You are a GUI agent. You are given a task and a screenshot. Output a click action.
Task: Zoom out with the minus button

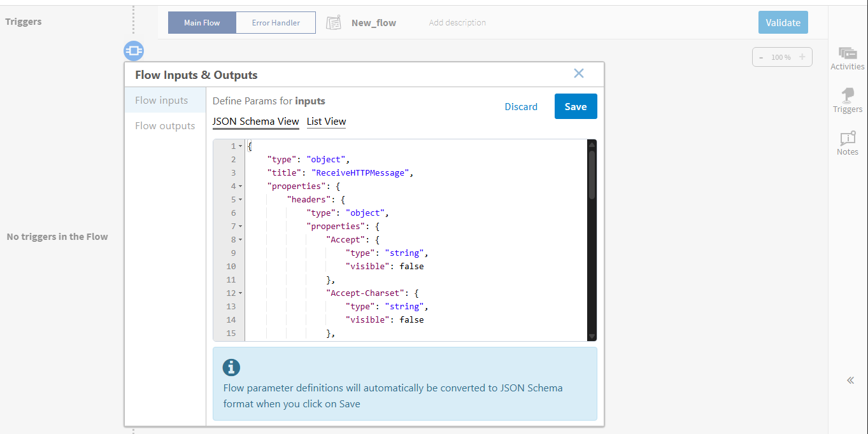[x=761, y=57]
